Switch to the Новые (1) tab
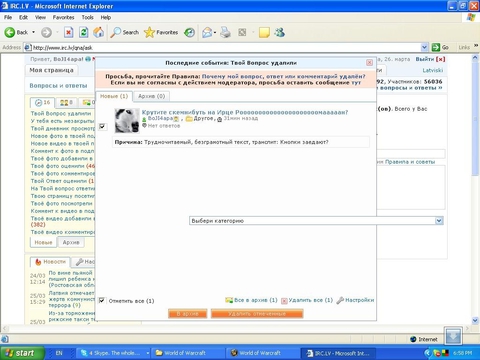Screen dimensions: 480x360 click(114, 96)
